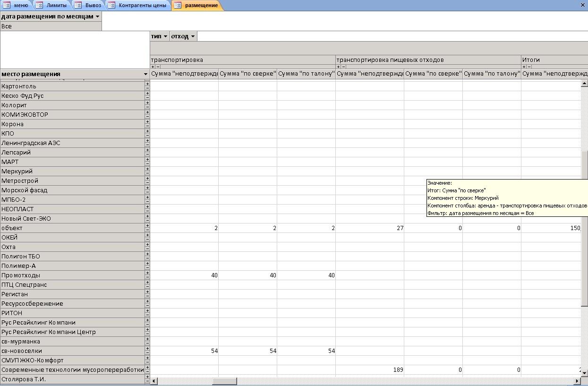Select the ПТЦ Спецтранс row header
The width and height of the screenshot is (588, 386).
click(73, 285)
